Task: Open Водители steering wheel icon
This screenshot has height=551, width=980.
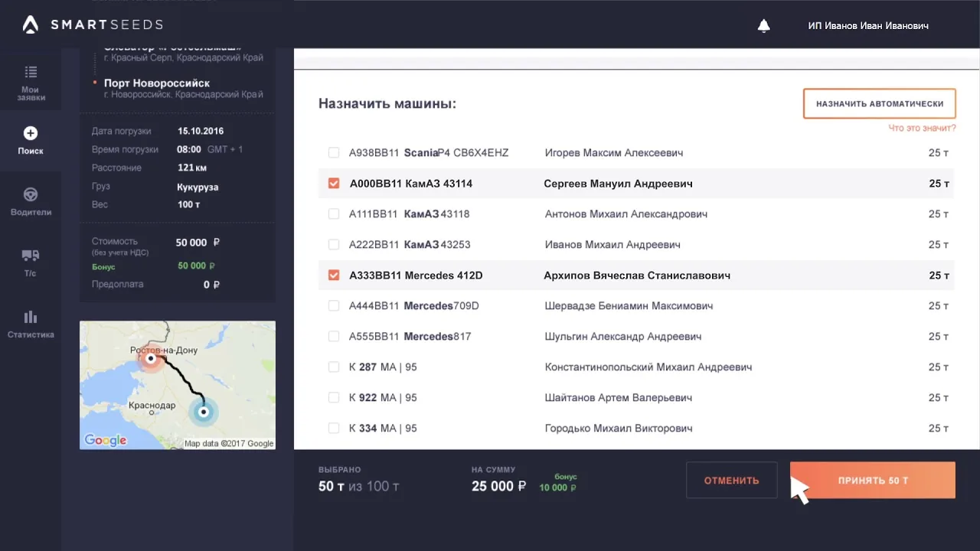Action: click(x=31, y=194)
